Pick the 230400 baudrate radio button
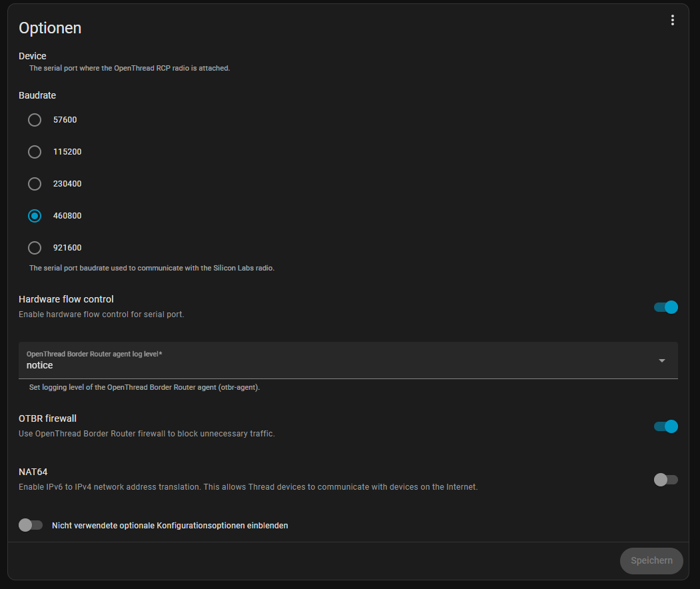 (x=35, y=184)
